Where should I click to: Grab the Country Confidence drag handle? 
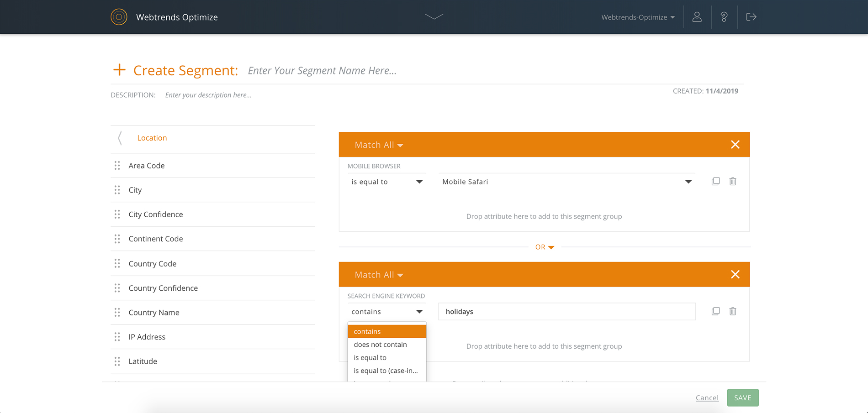117,288
